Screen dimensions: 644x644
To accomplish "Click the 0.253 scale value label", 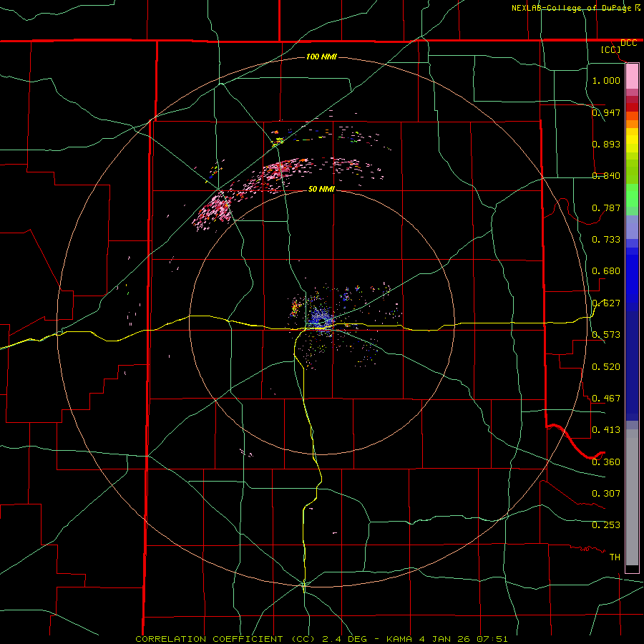I will click(606, 525).
